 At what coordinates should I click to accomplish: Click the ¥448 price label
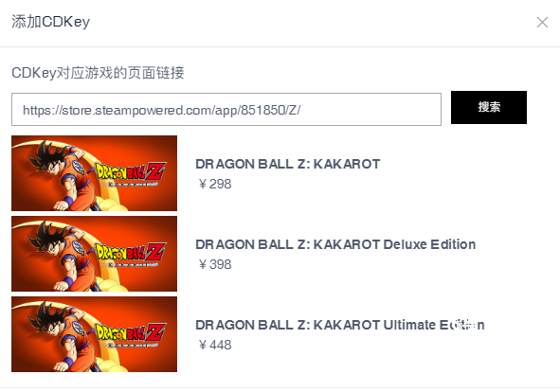coord(214,345)
